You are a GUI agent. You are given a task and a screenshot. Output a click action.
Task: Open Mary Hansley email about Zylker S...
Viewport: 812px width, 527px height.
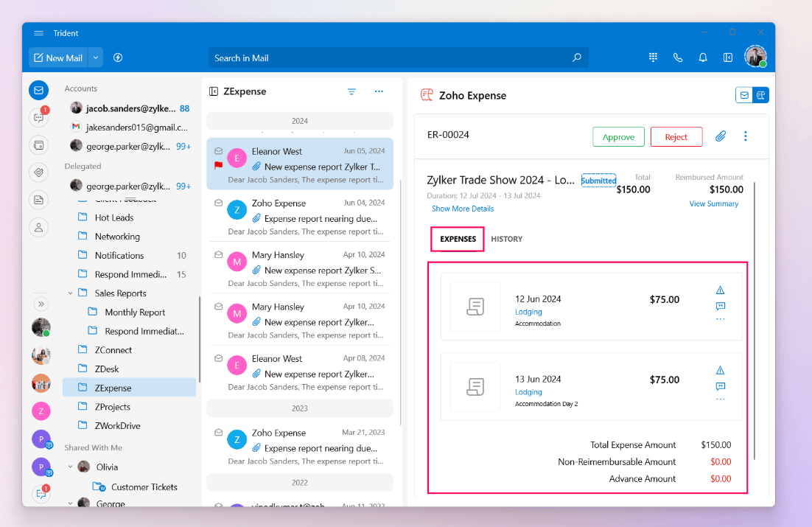[x=300, y=268]
